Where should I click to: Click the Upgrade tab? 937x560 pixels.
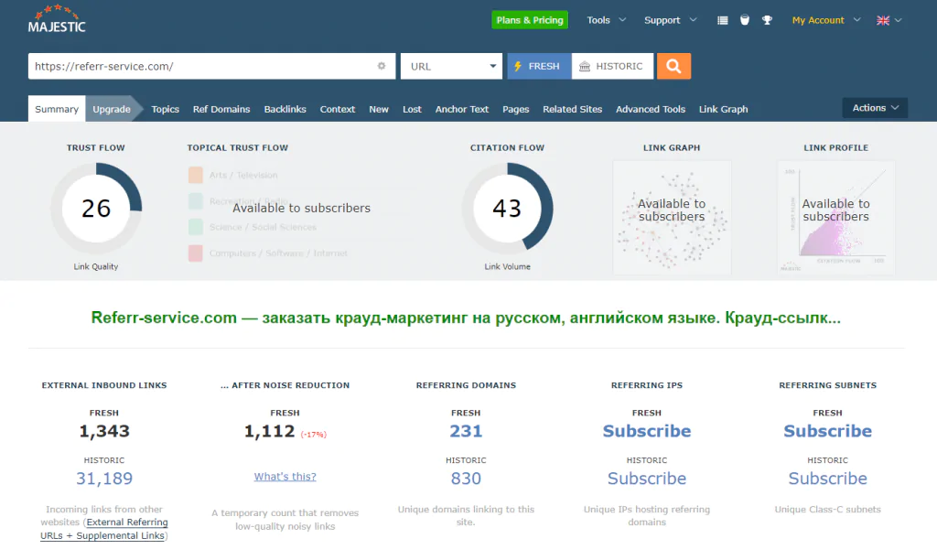pyautogui.click(x=112, y=109)
